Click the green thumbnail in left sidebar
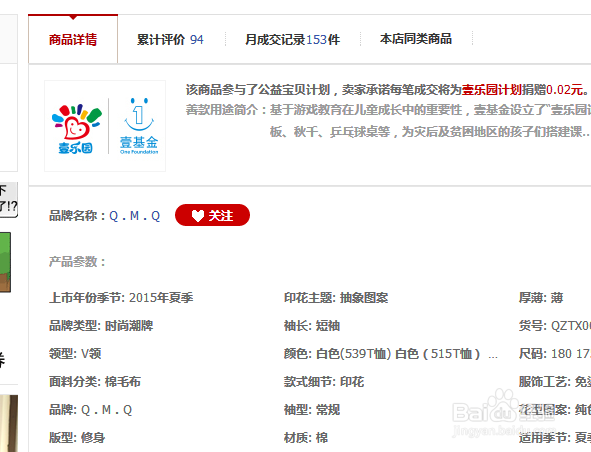Screen dimensions: 591x452 pyautogui.click(x=5, y=262)
